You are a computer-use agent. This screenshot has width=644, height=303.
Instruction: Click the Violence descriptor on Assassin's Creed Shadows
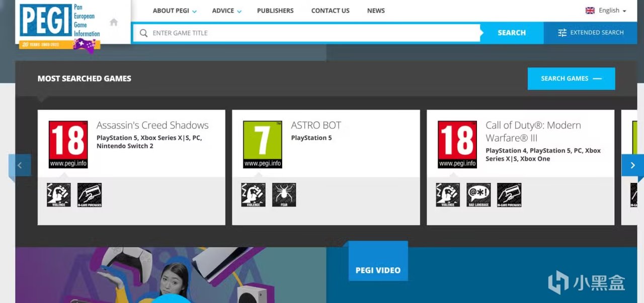59,195
